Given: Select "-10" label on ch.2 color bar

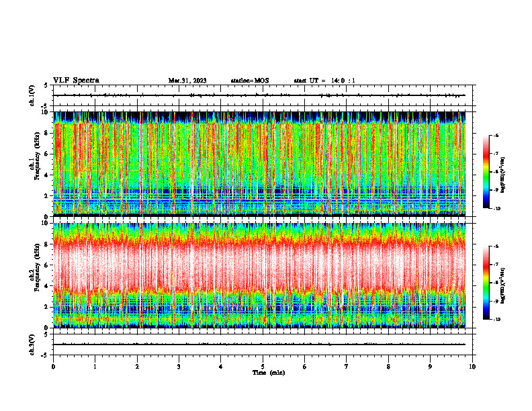Looking at the screenshot, I should pos(497,320).
